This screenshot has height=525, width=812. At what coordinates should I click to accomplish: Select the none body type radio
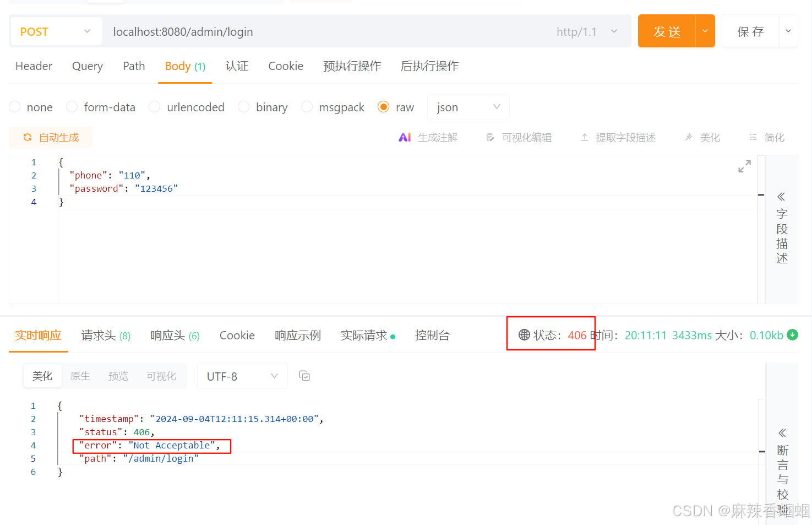(x=15, y=107)
